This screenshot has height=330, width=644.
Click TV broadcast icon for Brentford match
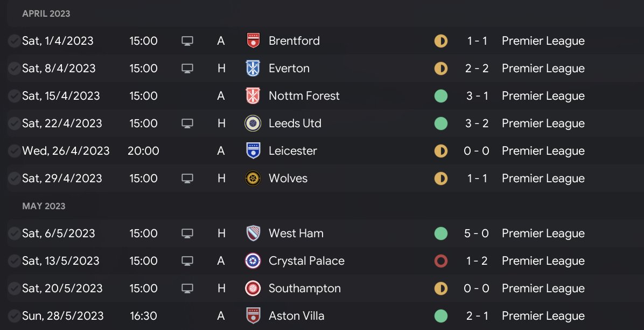coord(187,41)
